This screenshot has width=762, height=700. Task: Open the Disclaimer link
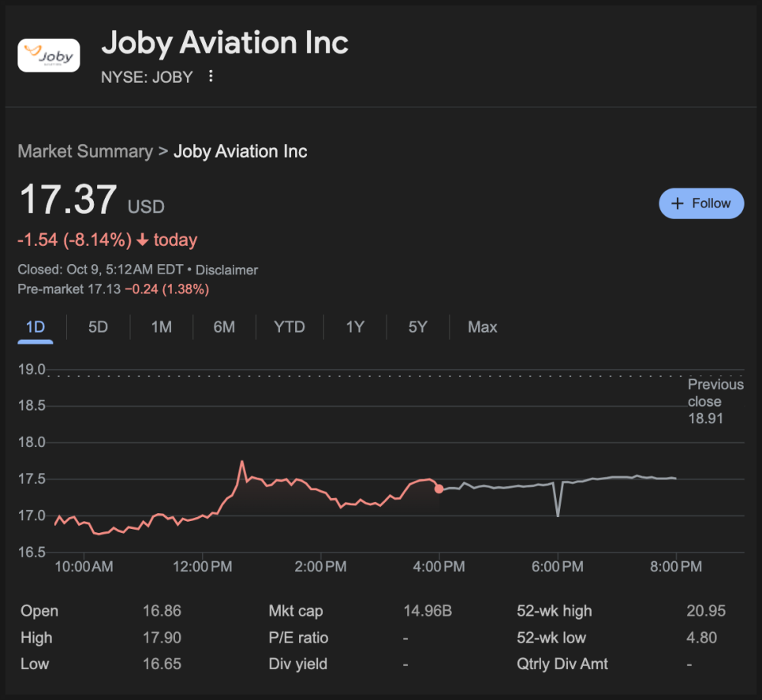226,270
